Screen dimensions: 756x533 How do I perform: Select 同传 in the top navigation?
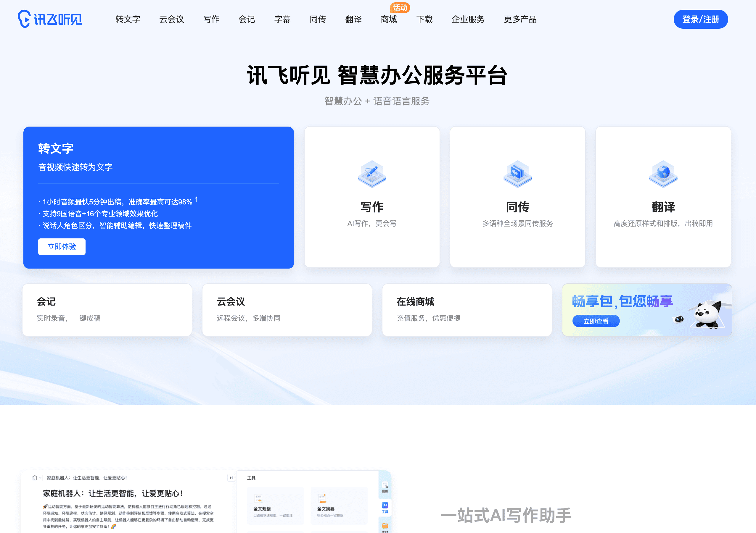pyautogui.click(x=318, y=20)
